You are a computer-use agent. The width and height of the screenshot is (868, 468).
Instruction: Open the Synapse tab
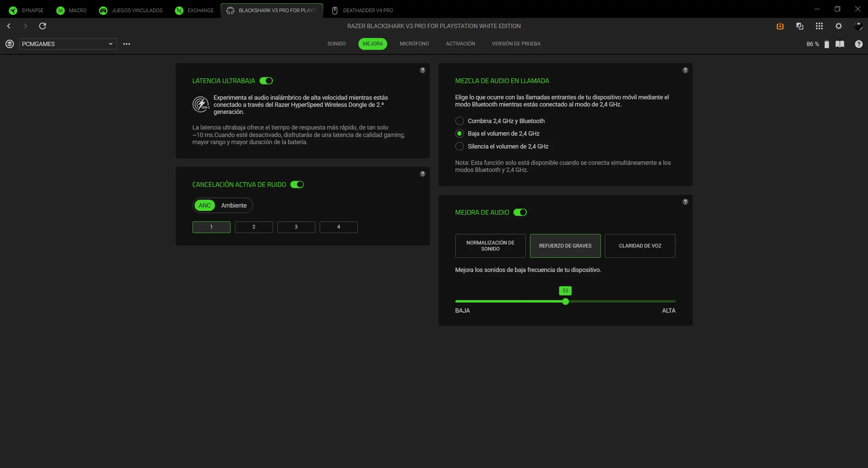coord(26,11)
